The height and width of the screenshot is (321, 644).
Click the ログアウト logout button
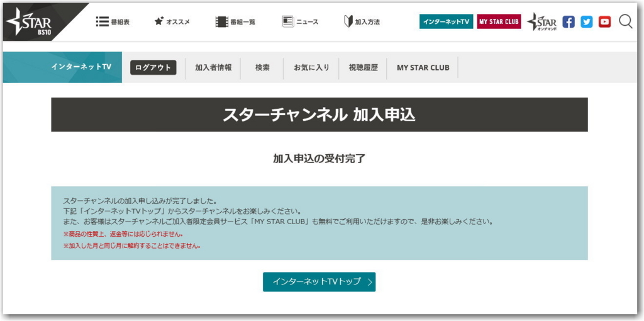pyautogui.click(x=153, y=68)
